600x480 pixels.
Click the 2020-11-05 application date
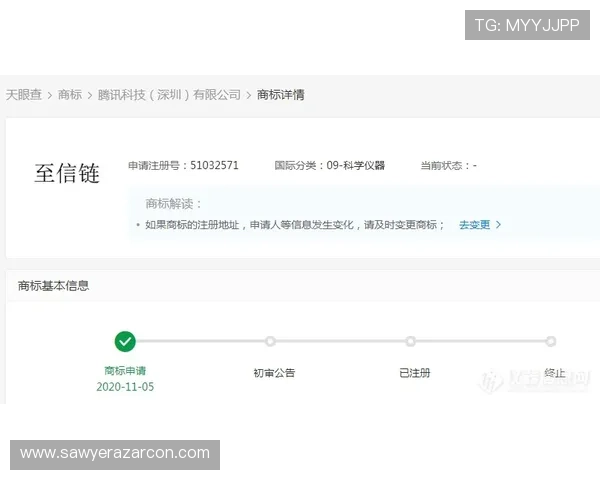tap(125, 387)
